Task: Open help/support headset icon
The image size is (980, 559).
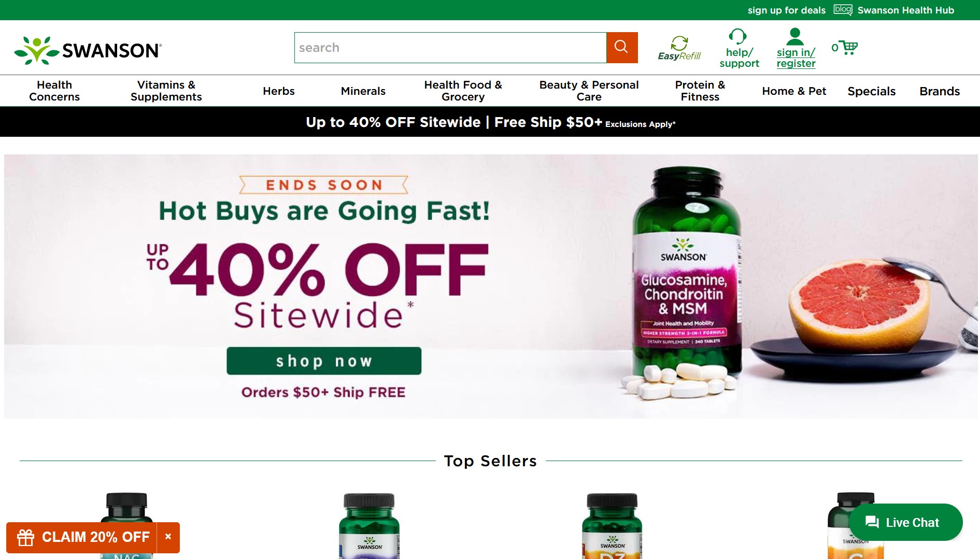Action: pos(737,36)
